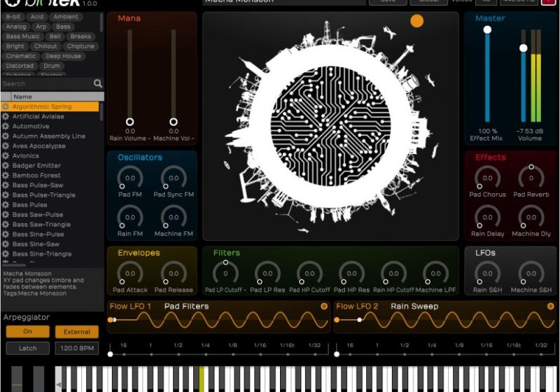Viewport: 560px width, 392px height.
Task: Toggle Flow LFO 1 enable dot
Action: coord(324,307)
